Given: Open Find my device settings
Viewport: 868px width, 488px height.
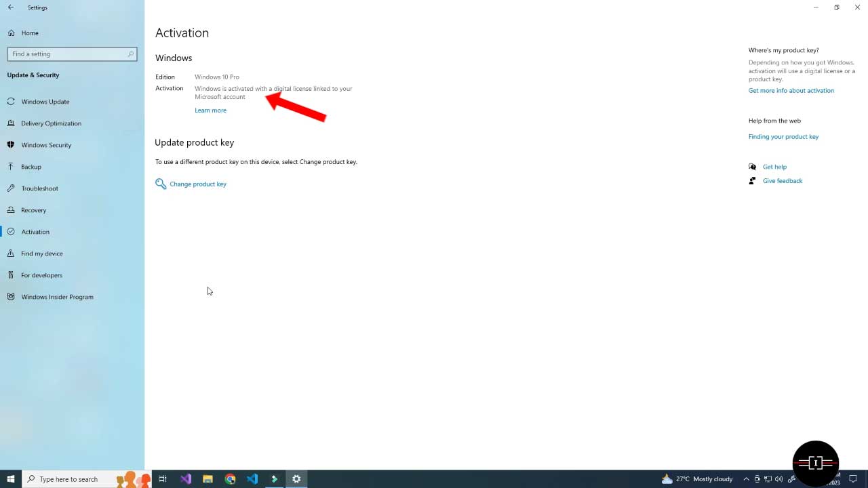Looking at the screenshot, I should (x=41, y=253).
